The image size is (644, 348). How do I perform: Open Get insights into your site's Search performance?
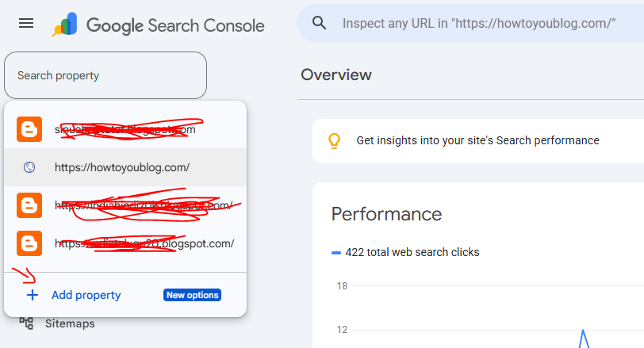pos(477,140)
